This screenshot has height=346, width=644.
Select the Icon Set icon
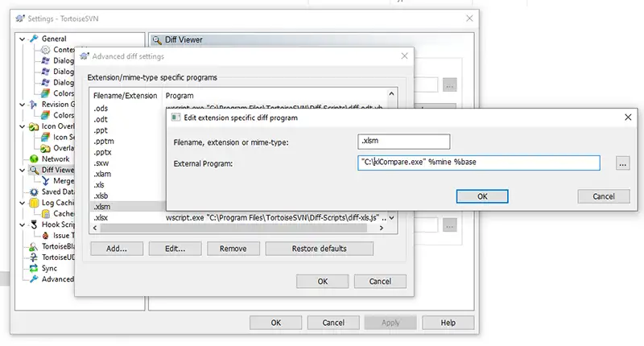(x=45, y=137)
